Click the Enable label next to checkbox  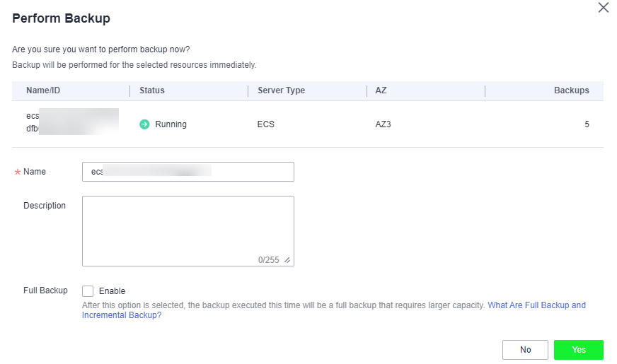(112, 290)
